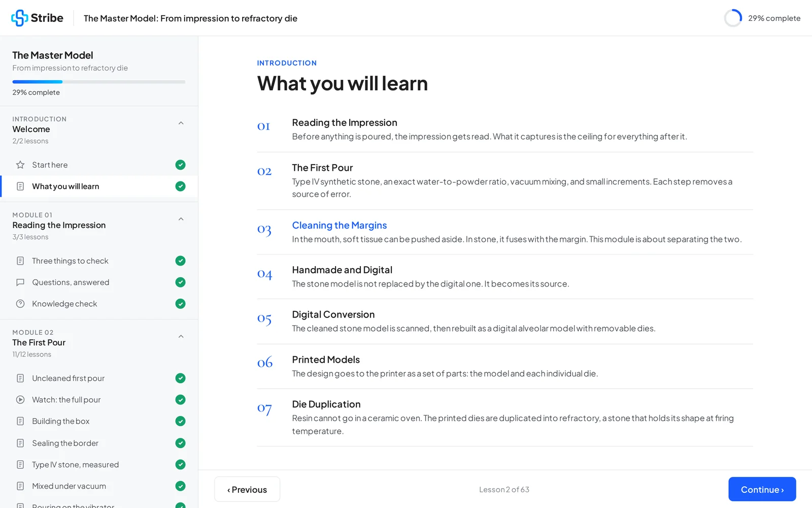Click green checkmark for Watch: the full pour

pyautogui.click(x=180, y=400)
